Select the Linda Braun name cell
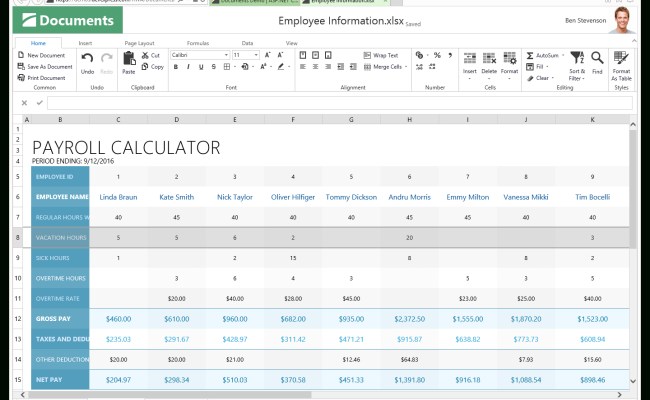 click(118, 197)
